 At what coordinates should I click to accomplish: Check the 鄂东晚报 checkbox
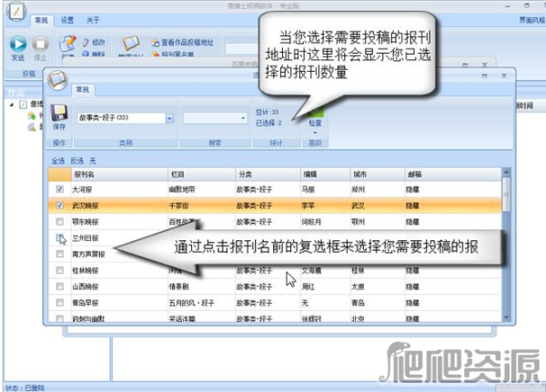point(59,221)
